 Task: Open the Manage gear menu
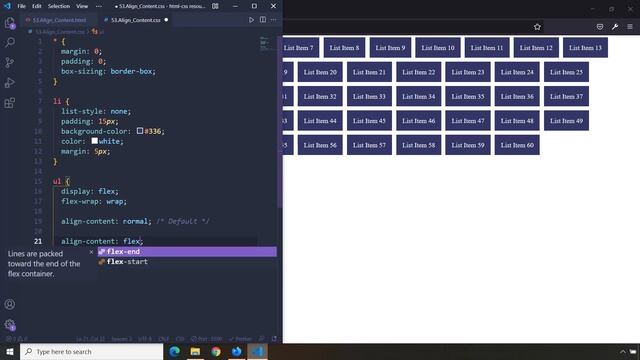10,325
